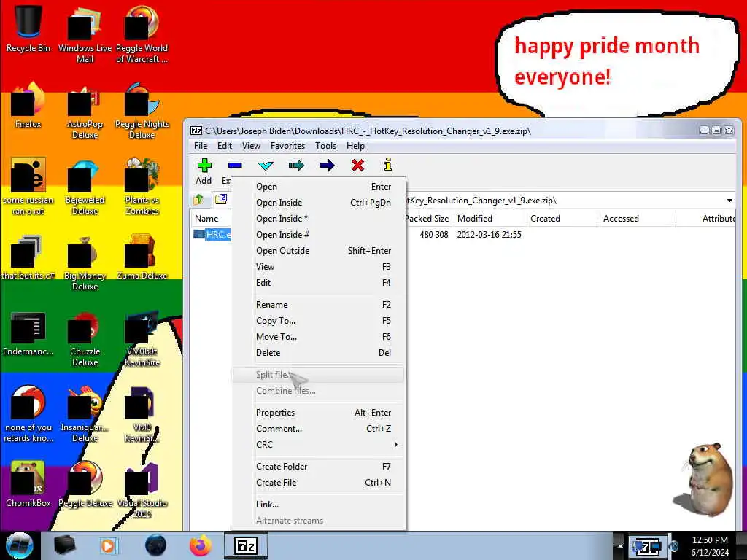747x560 pixels.
Task: Expand the address path dropdown arrow
Action: pos(729,201)
